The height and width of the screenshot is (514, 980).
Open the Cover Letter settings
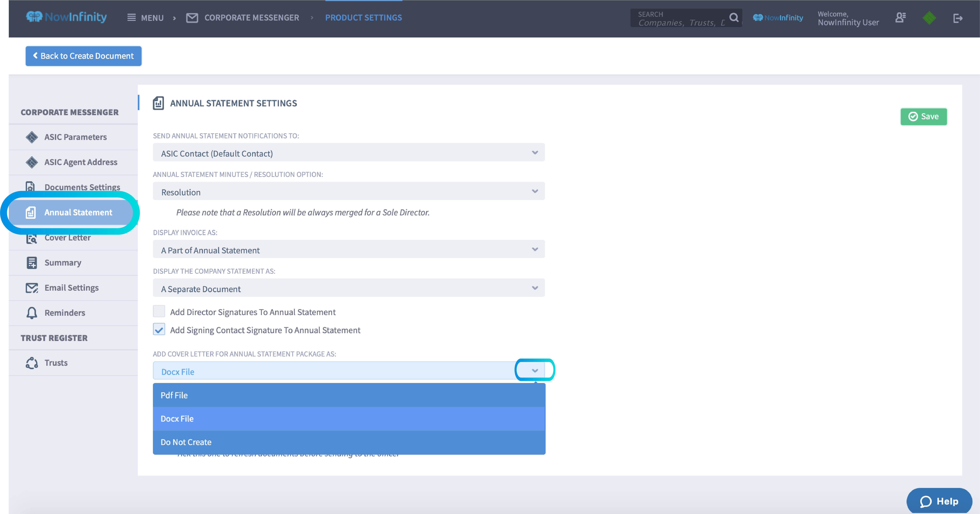click(x=73, y=238)
